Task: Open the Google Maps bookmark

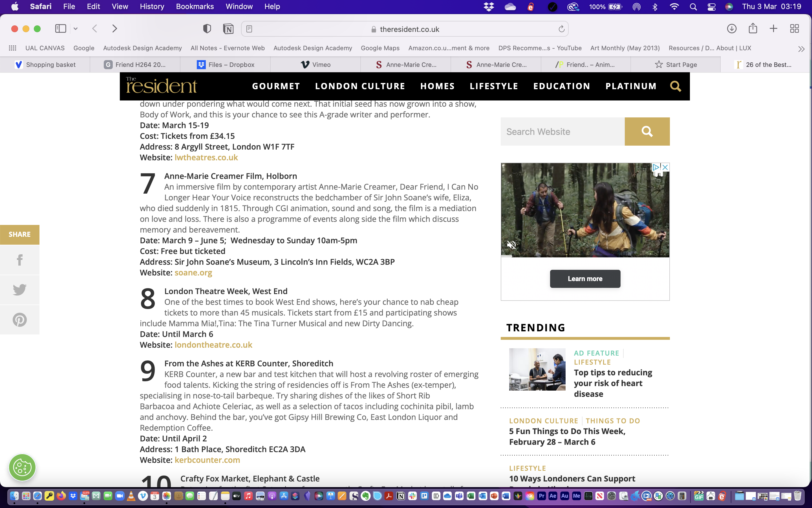Action: tap(380, 48)
